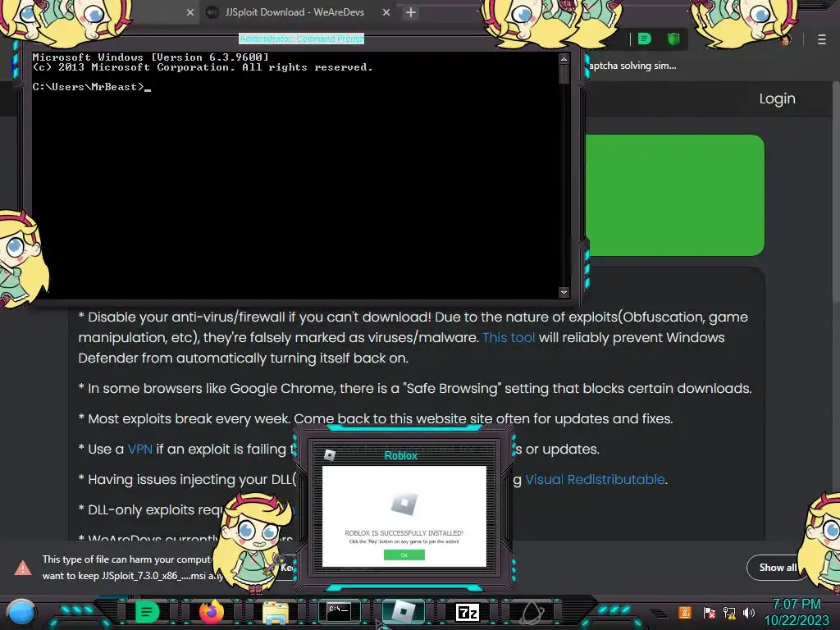Image resolution: width=840 pixels, height=630 pixels.
Task: Show the 7:07 PM clock calendar
Action: (797, 604)
